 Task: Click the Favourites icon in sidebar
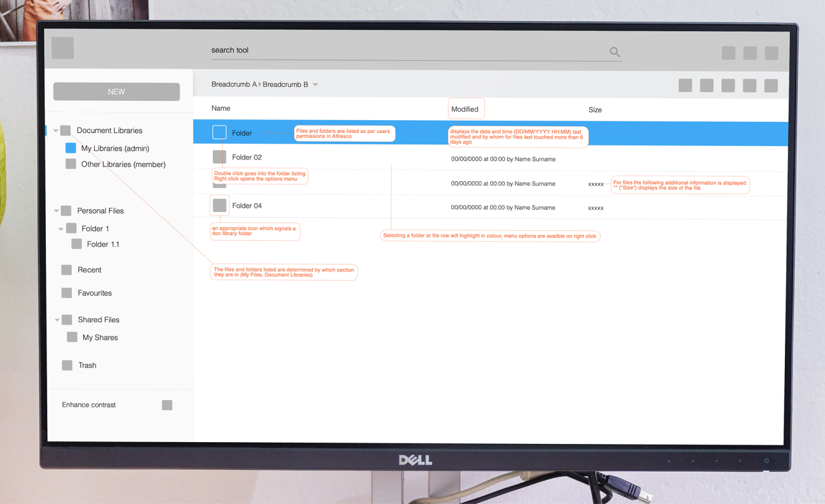(67, 293)
